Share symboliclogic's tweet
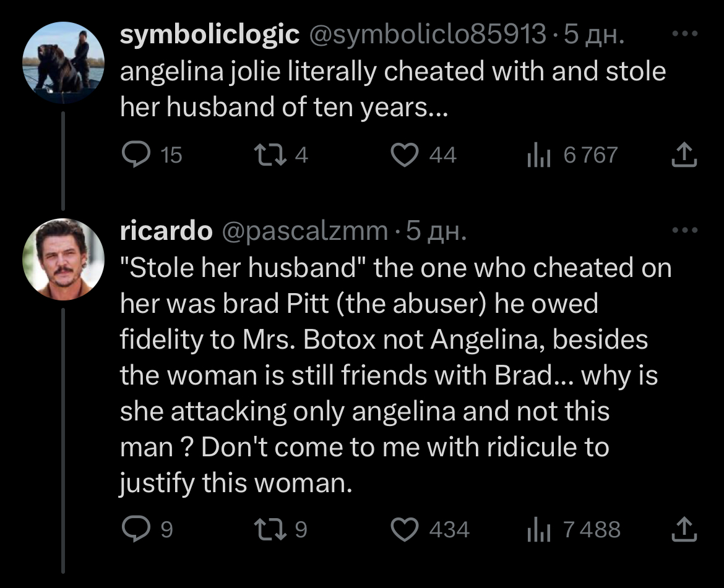Screen dimensions: 724x588 (684, 155)
